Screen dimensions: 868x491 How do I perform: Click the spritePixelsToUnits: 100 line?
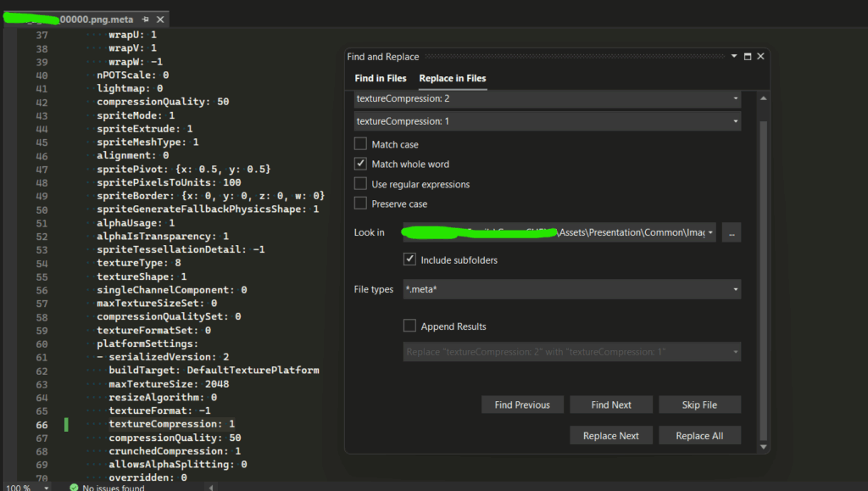click(169, 182)
